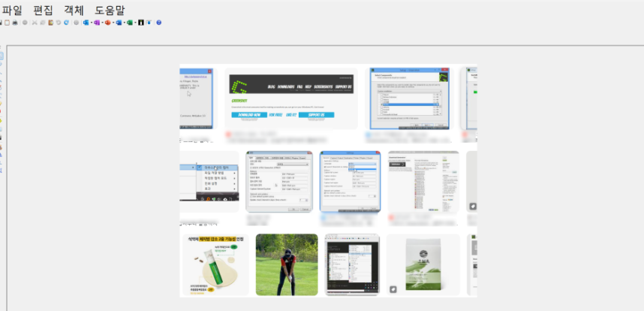Open settings with the gear icon
Viewport: 644px width, 311px height.
(x=76, y=23)
